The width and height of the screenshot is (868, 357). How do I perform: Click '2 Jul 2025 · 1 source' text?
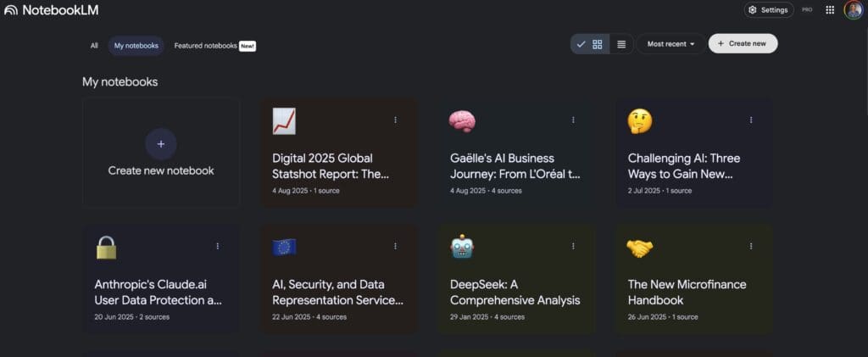click(659, 191)
